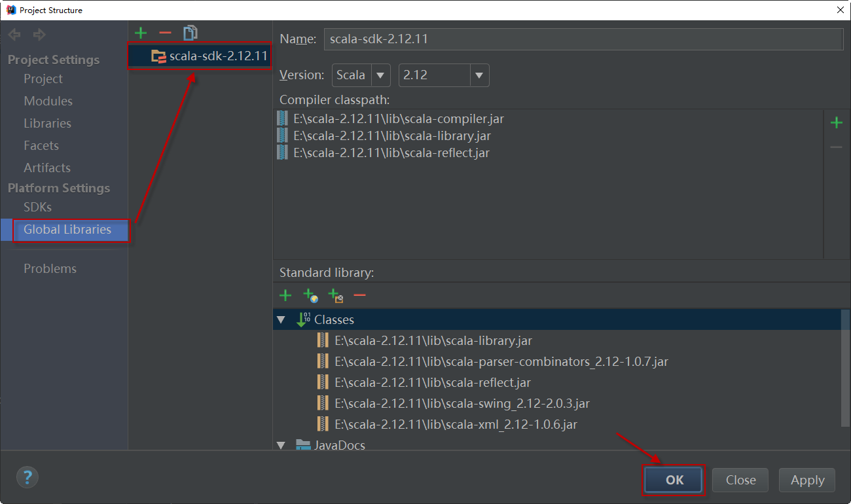Click the copy library icon

(x=190, y=33)
